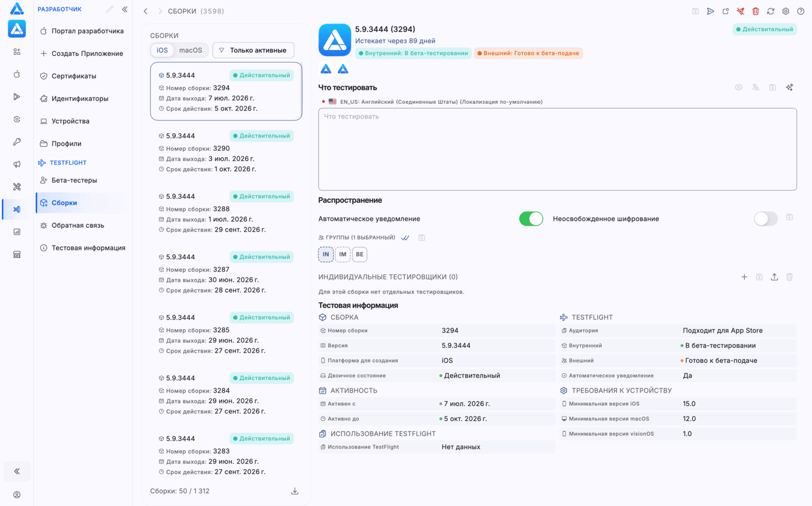This screenshot has width=812, height=506.
Task: Open Профили menu item
Action: (x=82, y=144)
